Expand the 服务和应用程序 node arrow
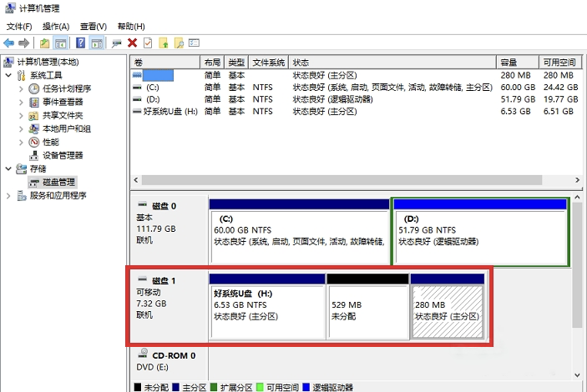Image resolution: width=587 pixels, height=392 pixels. point(8,196)
